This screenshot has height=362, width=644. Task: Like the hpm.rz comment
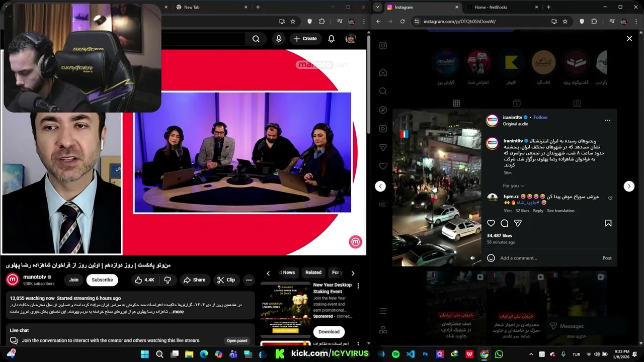pos(610,198)
